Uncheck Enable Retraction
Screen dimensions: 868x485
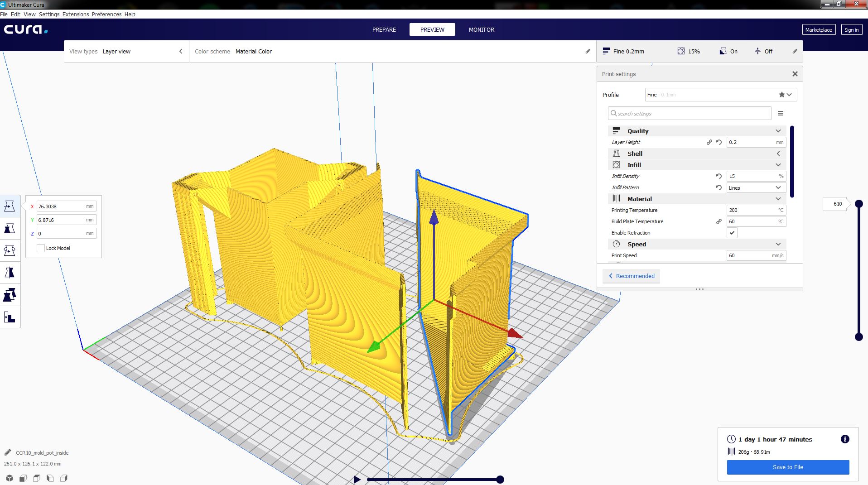pyautogui.click(x=733, y=233)
